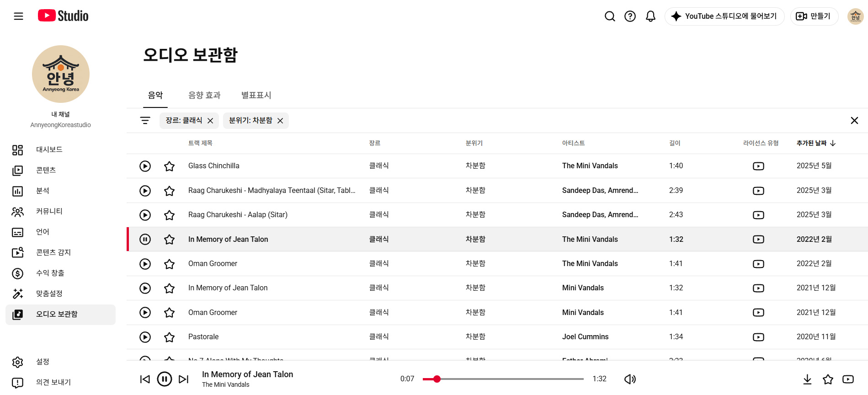Open 분석 in the sidebar
The width and height of the screenshot is (868, 395).
60,191
